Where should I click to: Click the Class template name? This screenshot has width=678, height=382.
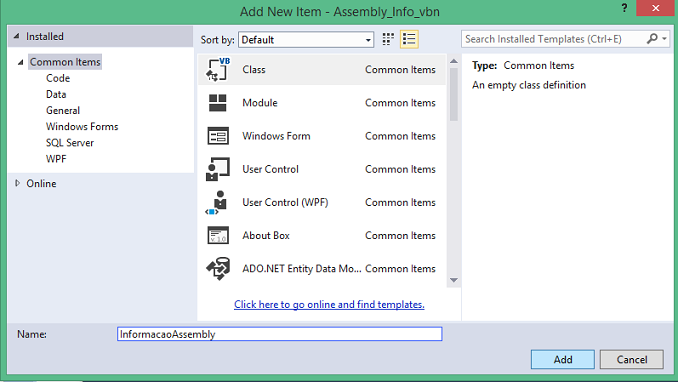click(254, 70)
